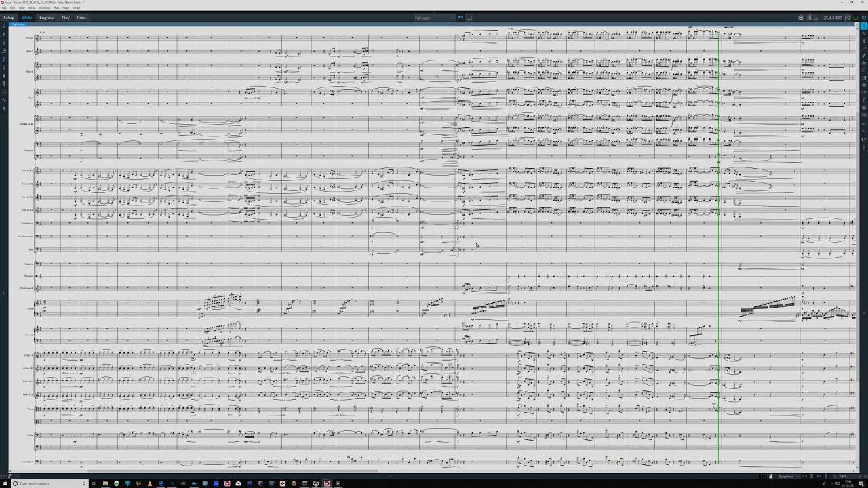Viewport: 868px width, 488px height.
Task: Toggle the show tabs icon beside layout selector
Action: (x=461, y=18)
